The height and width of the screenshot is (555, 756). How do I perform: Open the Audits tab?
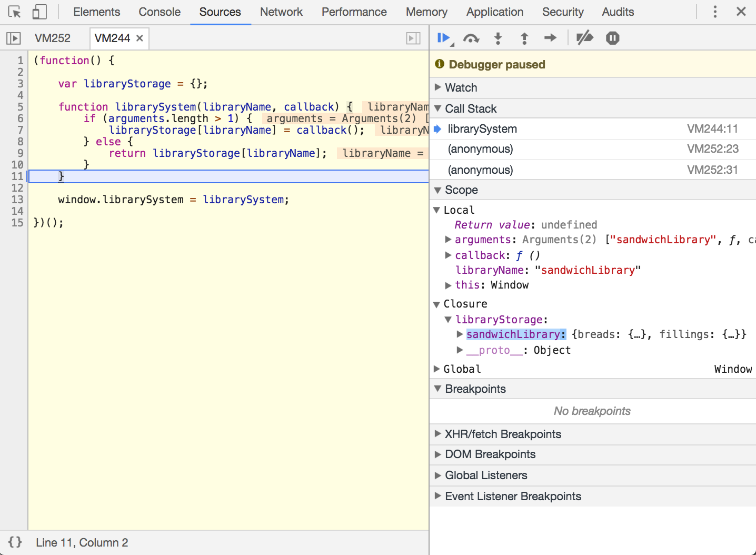click(x=618, y=12)
